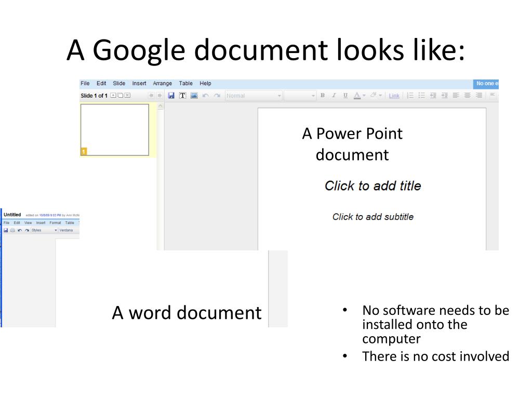Click the increase indent icon

point(445,96)
